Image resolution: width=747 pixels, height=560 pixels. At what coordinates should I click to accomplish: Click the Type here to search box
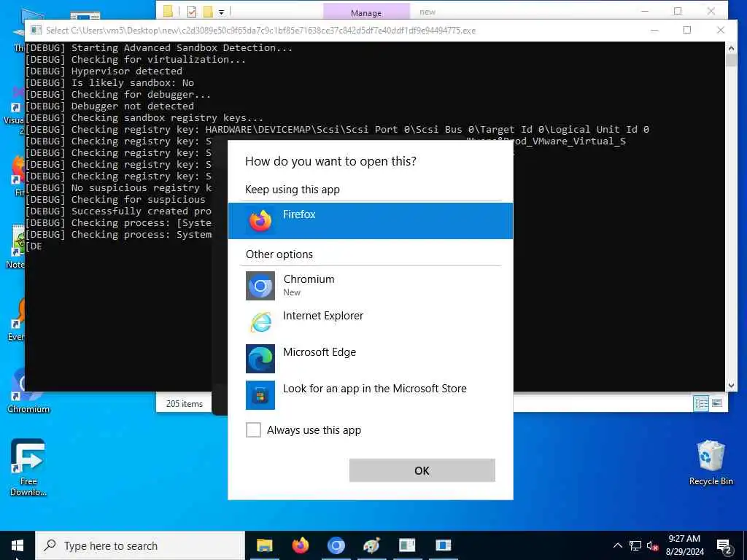[x=140, y=545]
